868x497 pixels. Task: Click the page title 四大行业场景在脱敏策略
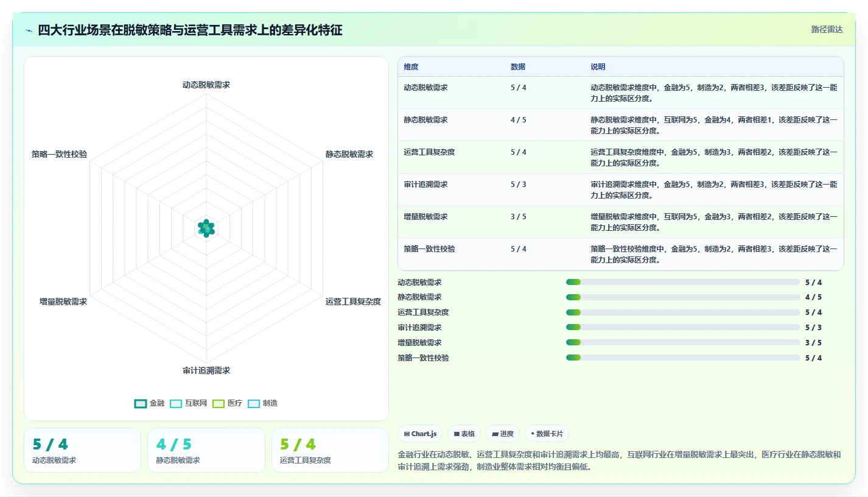[x=190, y=30]
